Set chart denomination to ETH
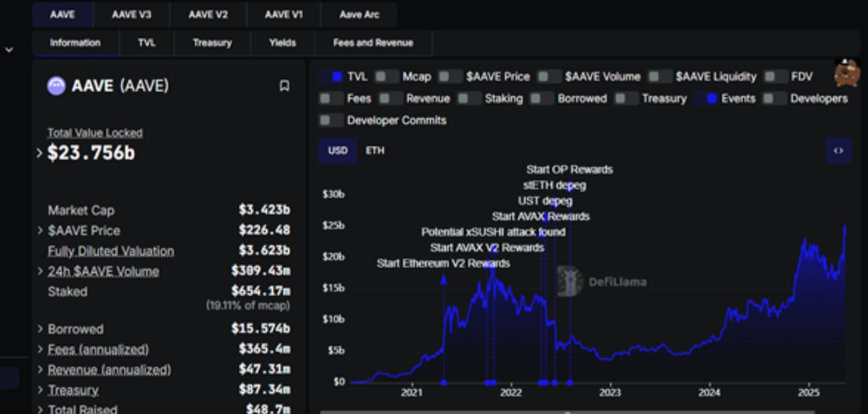The height and width of the screenshot is (414, 868). point(375,151)
